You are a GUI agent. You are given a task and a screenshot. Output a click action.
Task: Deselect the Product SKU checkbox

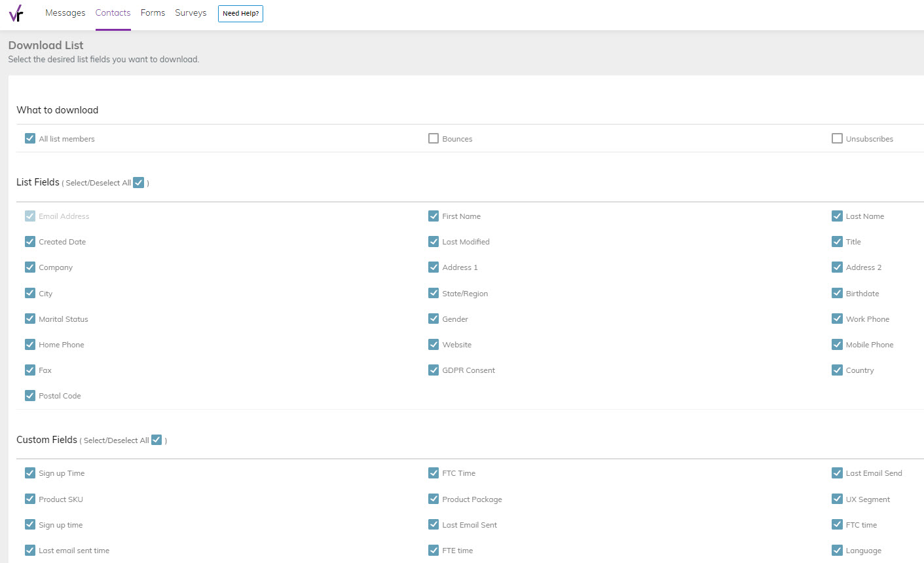click(30, 499)
